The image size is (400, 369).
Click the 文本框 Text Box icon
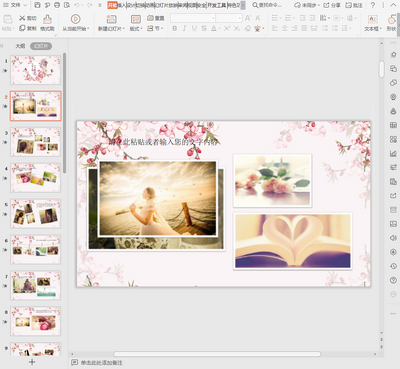click(372, 19)
